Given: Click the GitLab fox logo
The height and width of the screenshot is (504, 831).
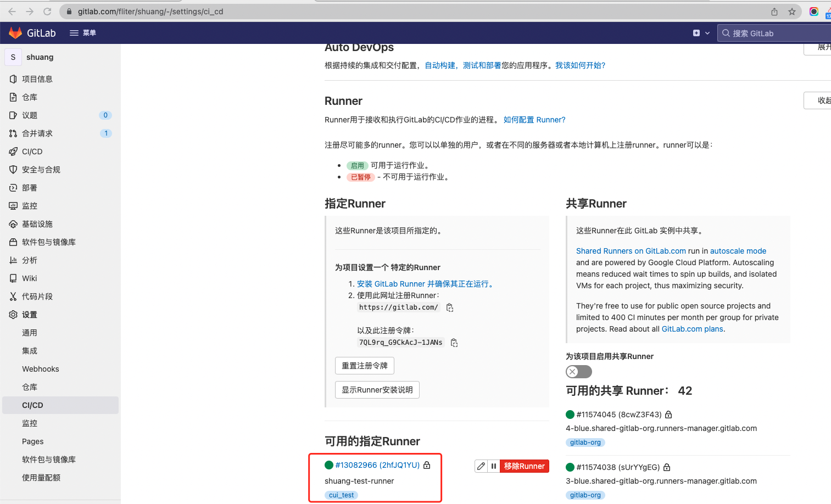Looking at the screenshot, I should pos(15,33).
